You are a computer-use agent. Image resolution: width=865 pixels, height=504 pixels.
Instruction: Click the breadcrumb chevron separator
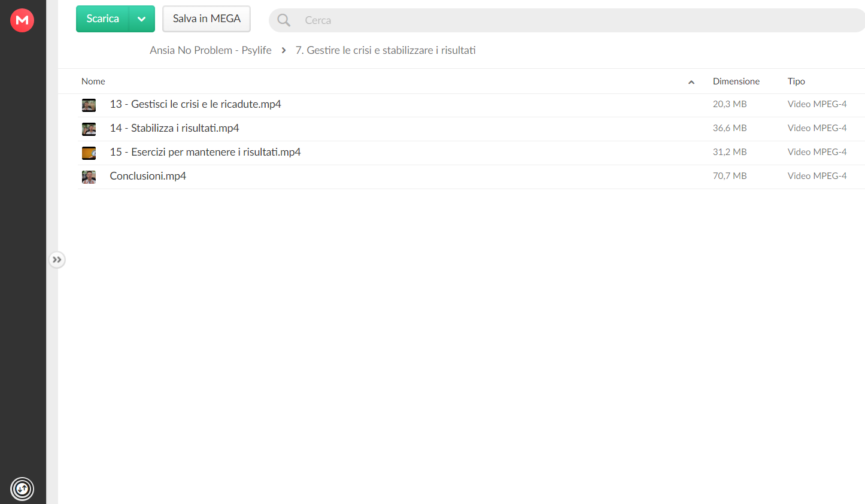[x=284, y=50]
